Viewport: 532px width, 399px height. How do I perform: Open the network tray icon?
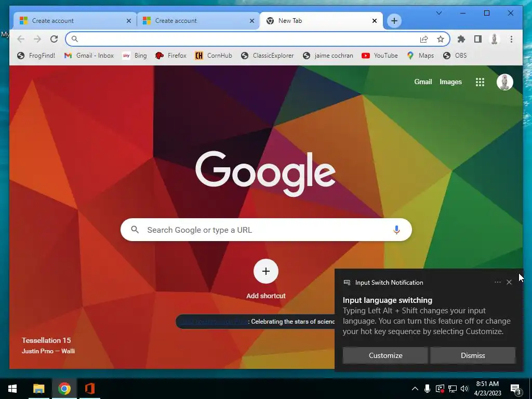(x=453, y=389)
